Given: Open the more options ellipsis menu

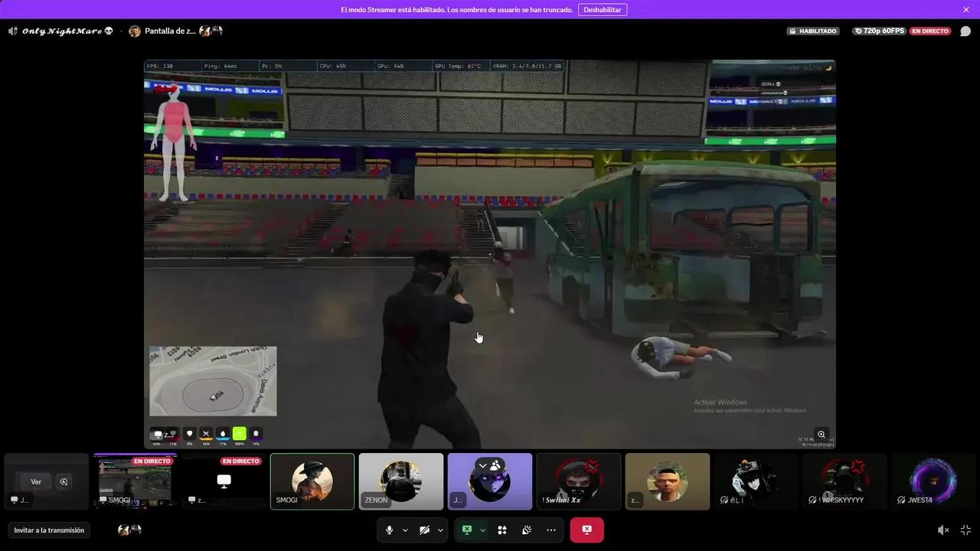Looking at the screenshot, I should (551, 530).
